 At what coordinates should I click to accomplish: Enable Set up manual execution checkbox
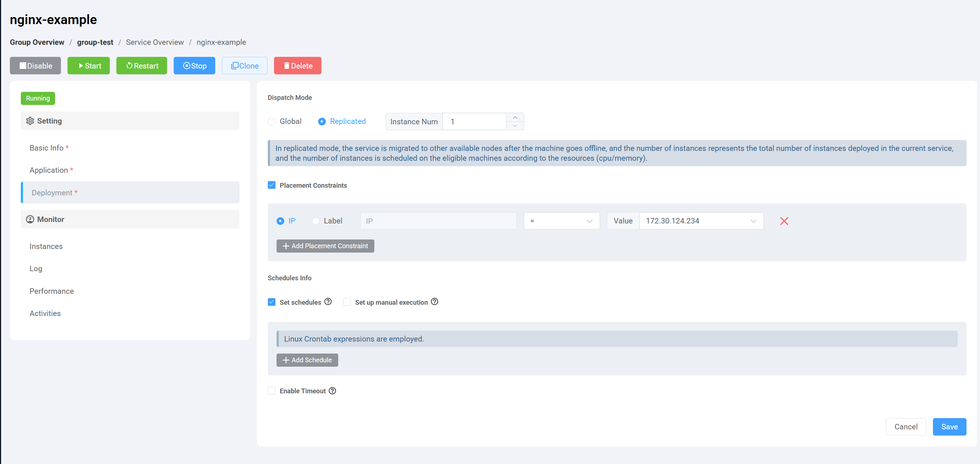click(x=347, y=302)
